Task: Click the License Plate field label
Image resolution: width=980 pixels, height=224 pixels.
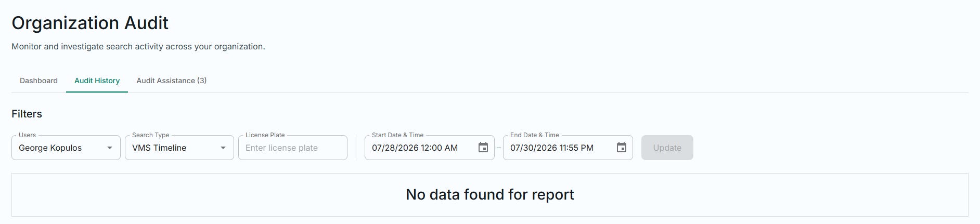Action: pos(265,135)
